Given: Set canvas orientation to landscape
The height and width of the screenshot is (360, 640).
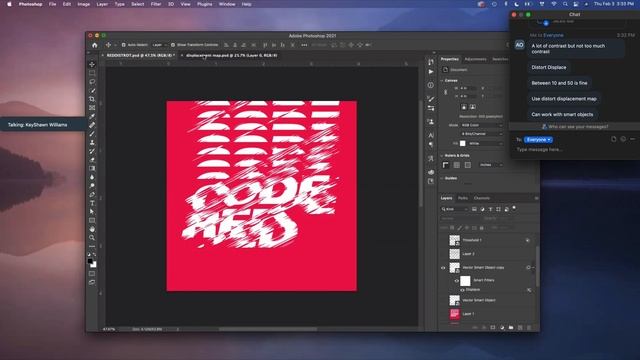Looking at the screenshot, I should point(473,107).
